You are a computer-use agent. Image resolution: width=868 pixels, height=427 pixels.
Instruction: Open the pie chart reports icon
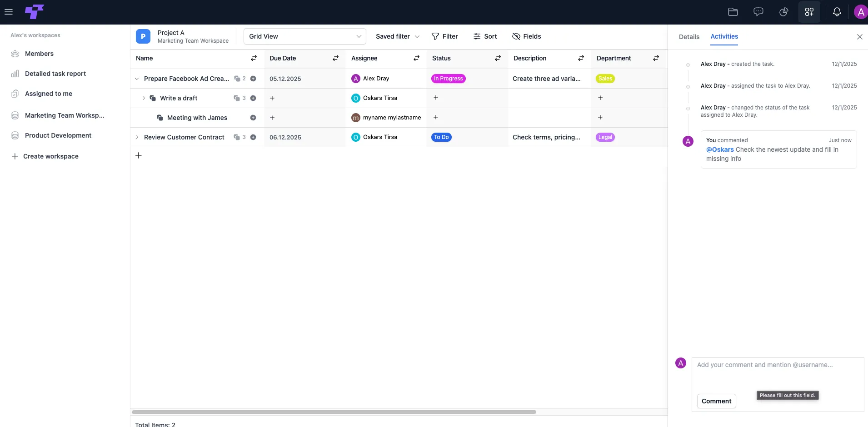point(784,12)
